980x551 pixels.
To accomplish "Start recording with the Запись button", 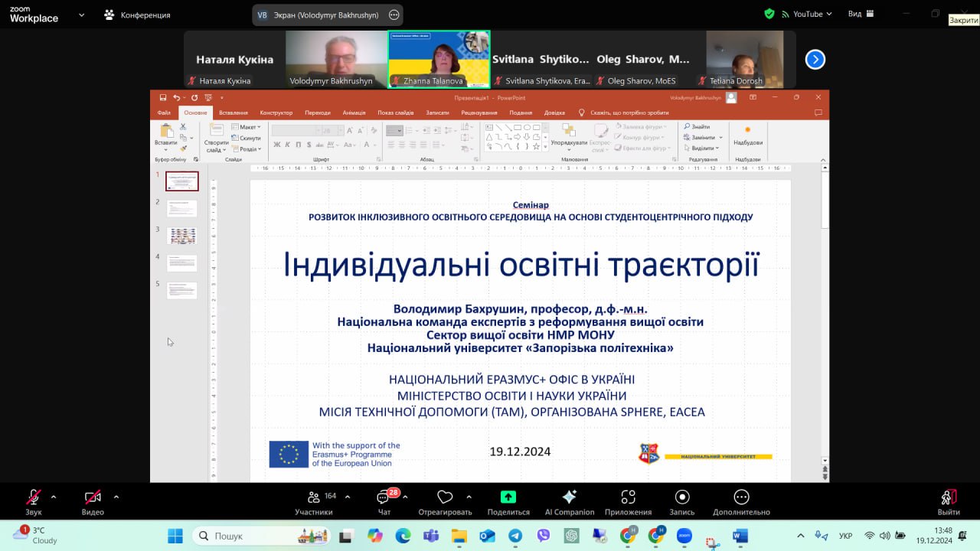I will pos(682,497).
